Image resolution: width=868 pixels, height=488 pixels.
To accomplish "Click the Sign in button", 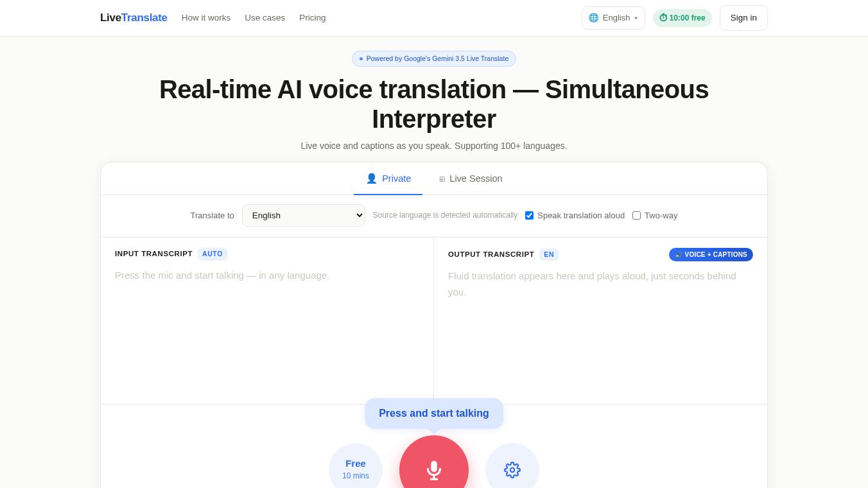I will pyautogui.click(x=743, y=18).
